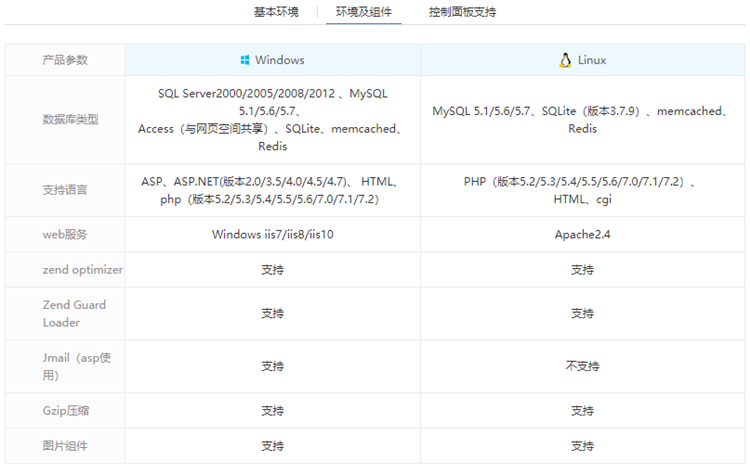
Task: Click the Gzip压缩 row label
Action: point(66,411)
